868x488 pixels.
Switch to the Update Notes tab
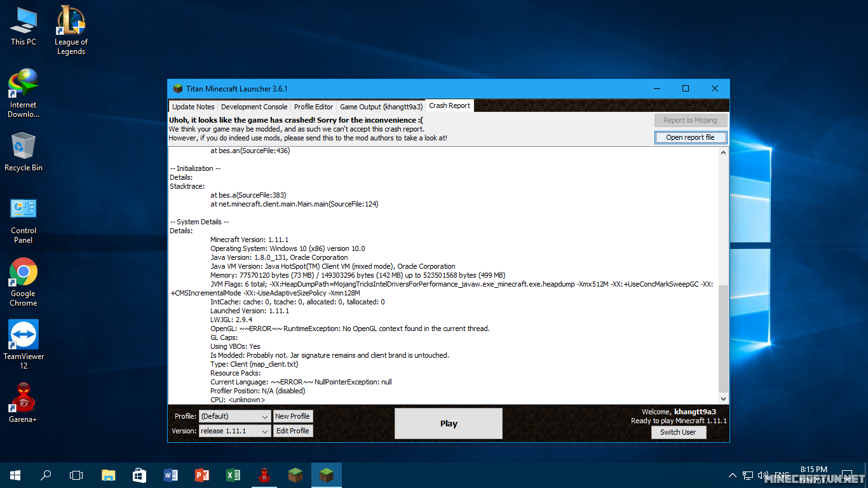pyautogui.click(x=193, y=107)
